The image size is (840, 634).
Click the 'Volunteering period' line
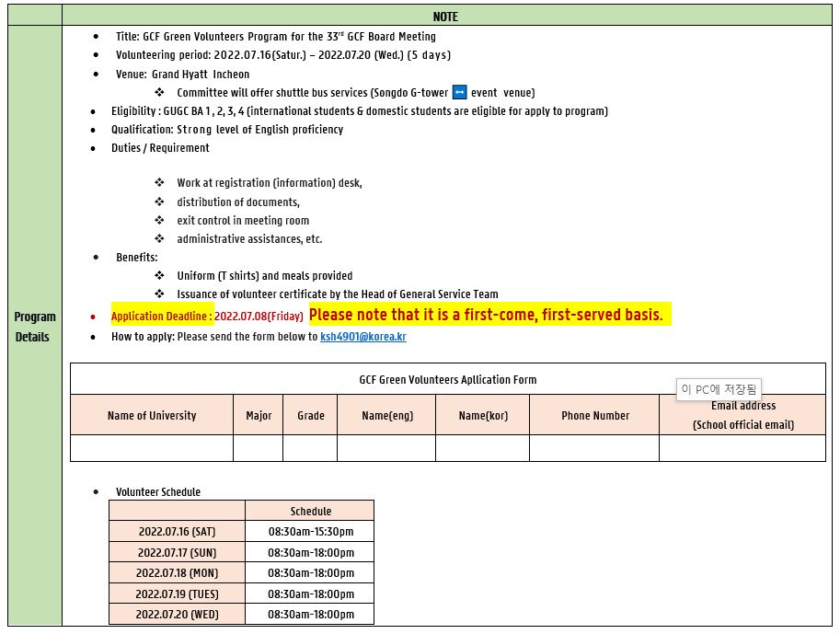[283, 55]
